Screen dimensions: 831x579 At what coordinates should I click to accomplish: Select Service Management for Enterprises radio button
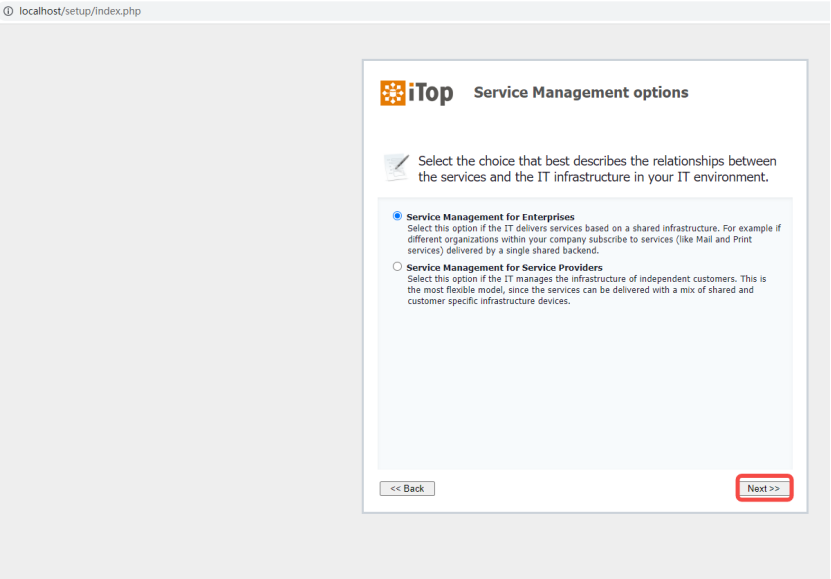(397, 216)
